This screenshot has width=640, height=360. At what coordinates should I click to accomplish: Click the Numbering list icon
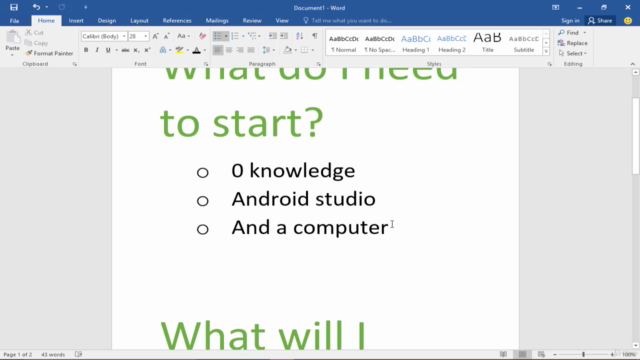(235, 36)
